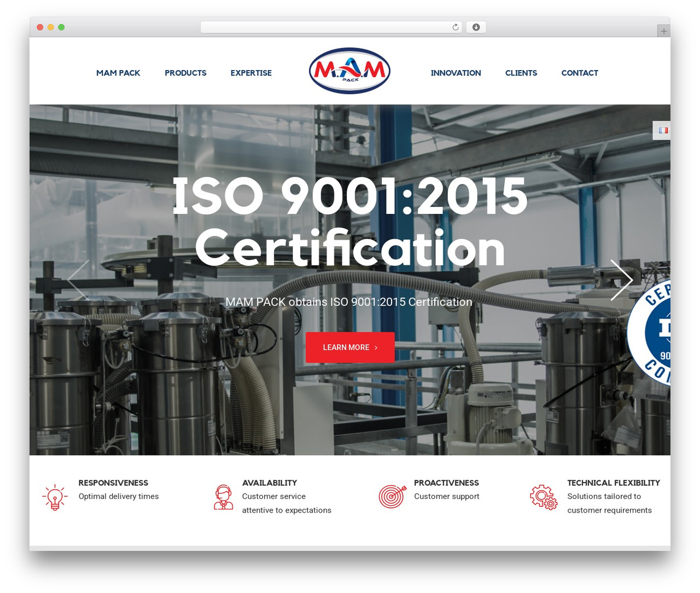Click 'Optimal delivery times' text
Viewport: 700px width, 593px height.
click(x=119, y=496)
